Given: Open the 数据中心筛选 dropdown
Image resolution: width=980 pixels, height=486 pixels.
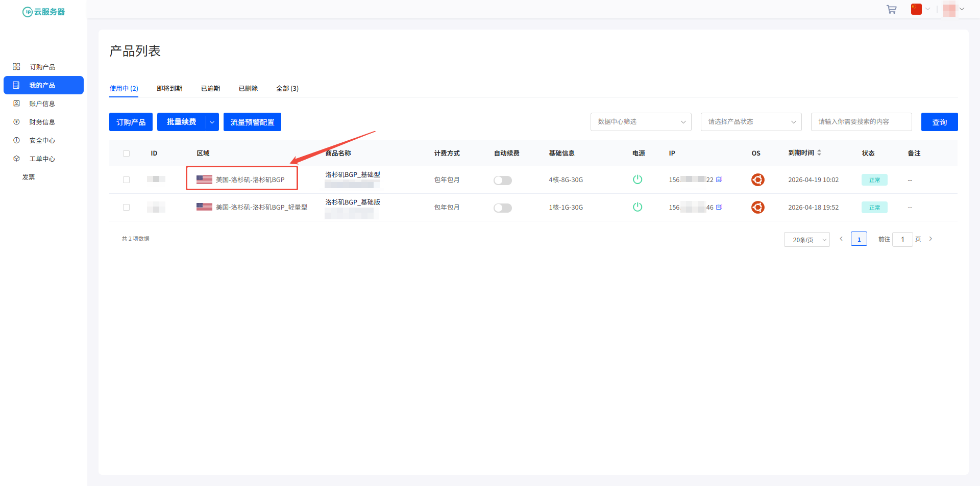Looking at the screenshot, I should [x=641, y=122].
